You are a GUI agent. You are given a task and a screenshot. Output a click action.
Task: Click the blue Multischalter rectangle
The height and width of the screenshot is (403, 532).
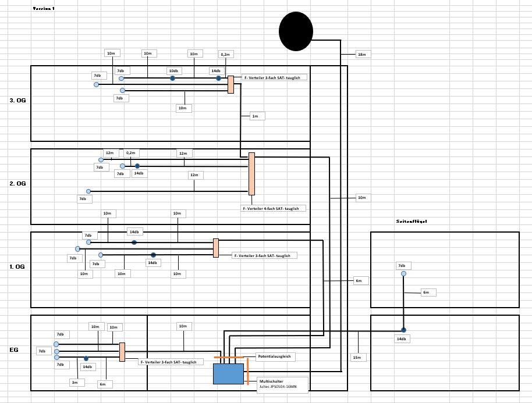click(228, 373)
